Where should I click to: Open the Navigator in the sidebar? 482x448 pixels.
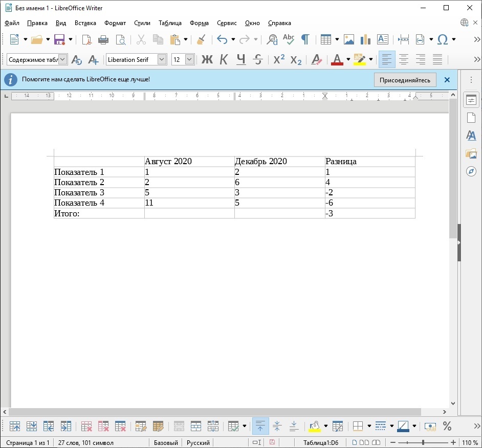(x=471, y=171)
